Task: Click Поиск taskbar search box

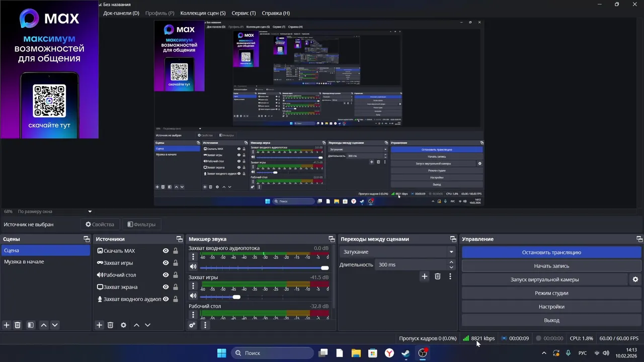Action: point(273,353)
